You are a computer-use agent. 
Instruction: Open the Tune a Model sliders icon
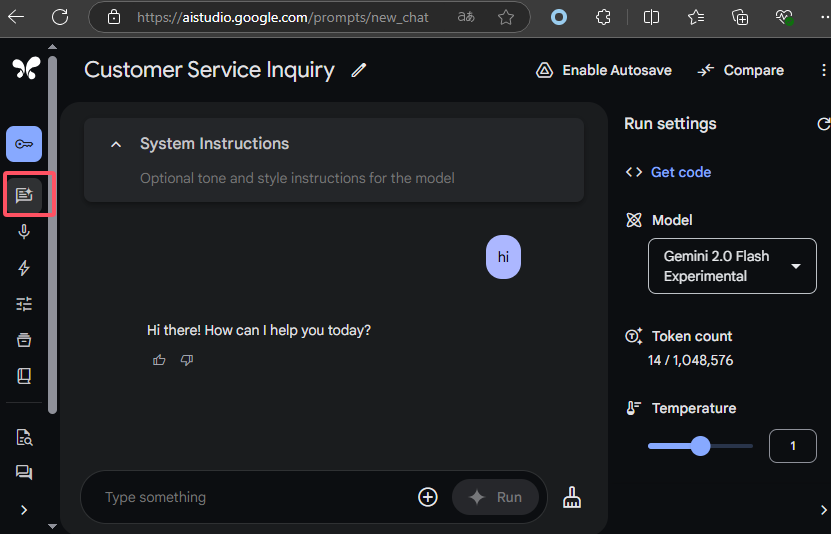24,304
